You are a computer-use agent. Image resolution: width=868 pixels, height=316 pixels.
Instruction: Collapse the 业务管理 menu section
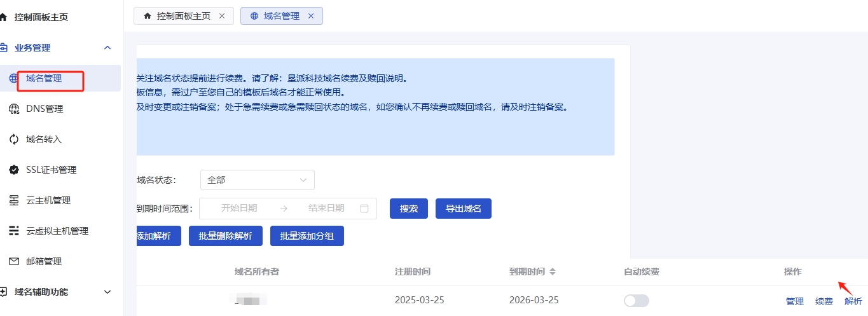click(x=107, y=48)
